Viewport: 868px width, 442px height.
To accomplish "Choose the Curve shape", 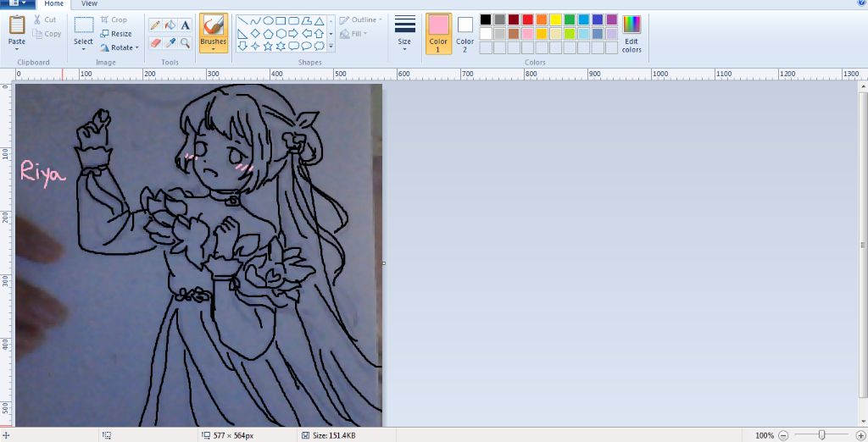I will (x=255, y=21).
